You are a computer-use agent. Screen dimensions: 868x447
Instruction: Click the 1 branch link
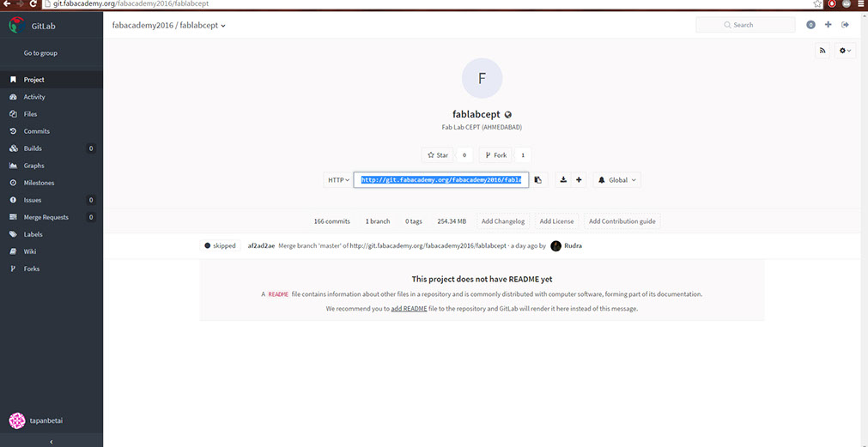(378, 221)
